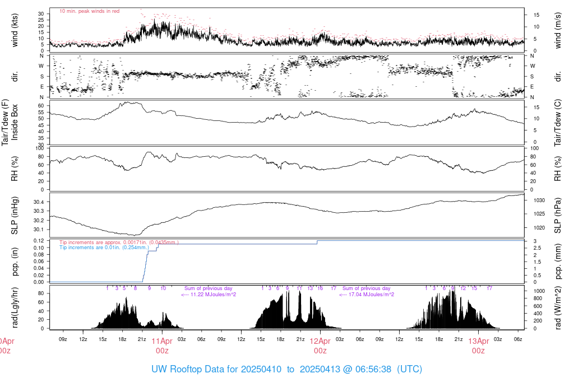
Task: Click the '11Apr 00z' date label
Action: (162, 346)
